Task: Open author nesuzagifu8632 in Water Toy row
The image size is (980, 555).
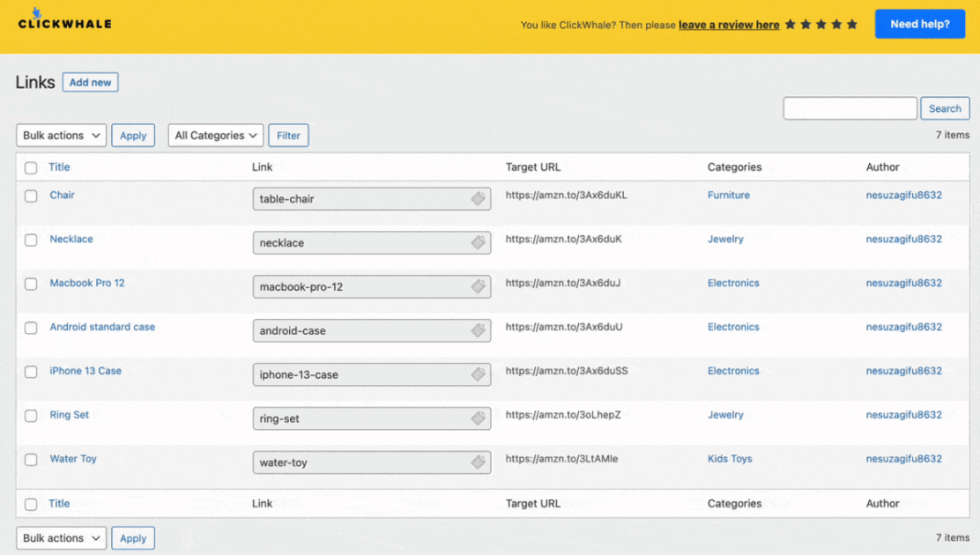Action: [x=903, y=459]
